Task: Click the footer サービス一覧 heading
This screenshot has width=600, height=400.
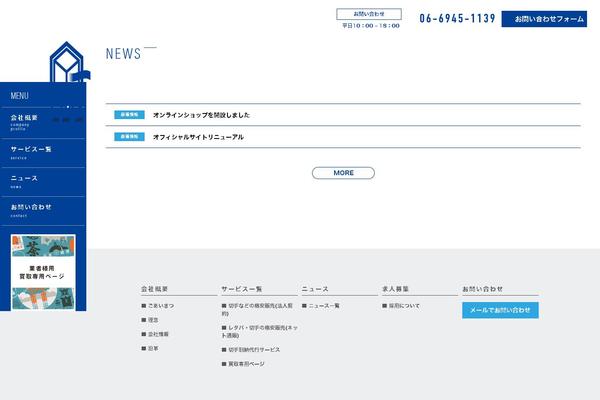Action: 241,289
